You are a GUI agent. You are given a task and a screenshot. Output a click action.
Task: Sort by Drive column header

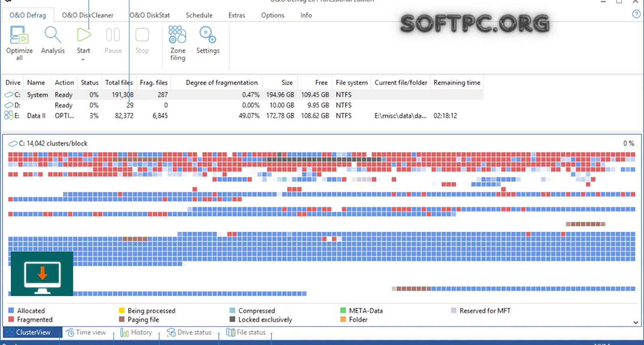pos(13,82)
